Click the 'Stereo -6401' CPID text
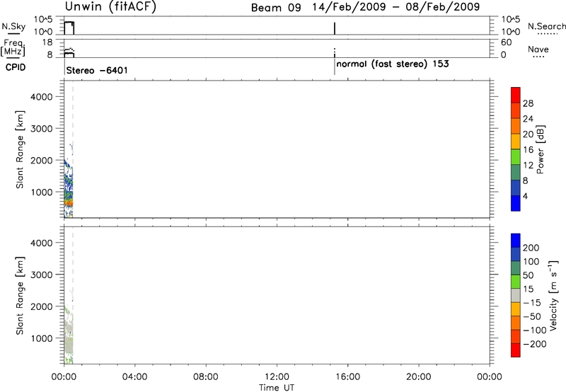566x392 pixels. click(x=97, y=70)
